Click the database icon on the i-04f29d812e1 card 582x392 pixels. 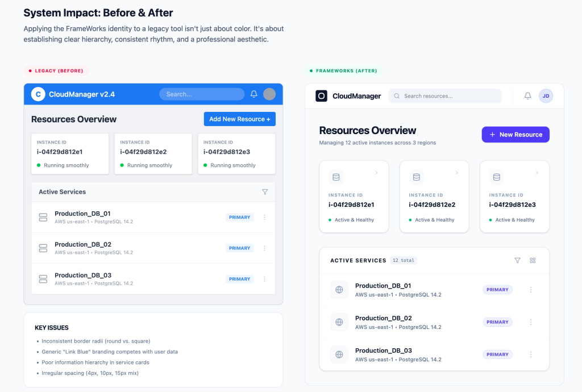[x=336, y=177]
